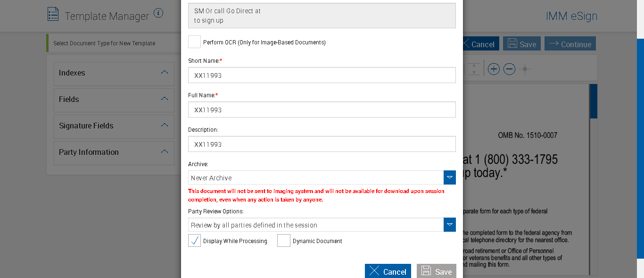Click the crosshair icon in viewer toolbar
Viewport: 644px width, 278px height.
[525, 69]
